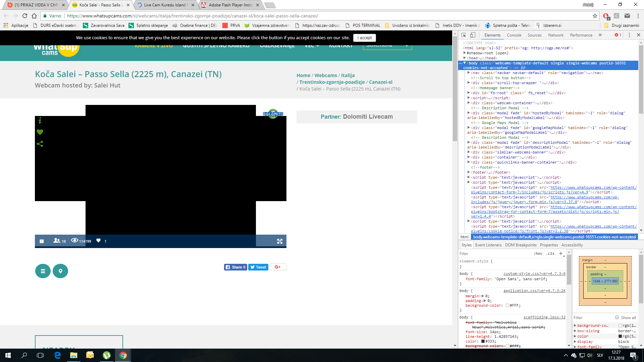This screenshot has width=644, height=362.
Task: Open the Webcams breadcrumb link
Action: [326, 75]
